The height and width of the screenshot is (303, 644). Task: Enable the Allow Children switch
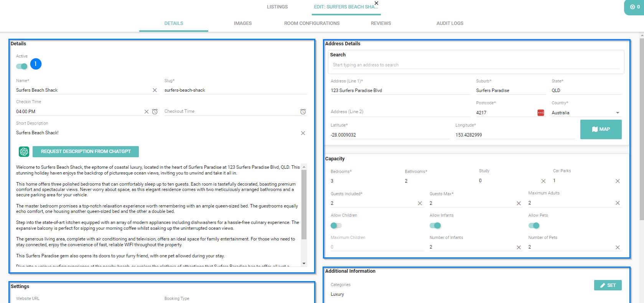(x=336, y=226)
